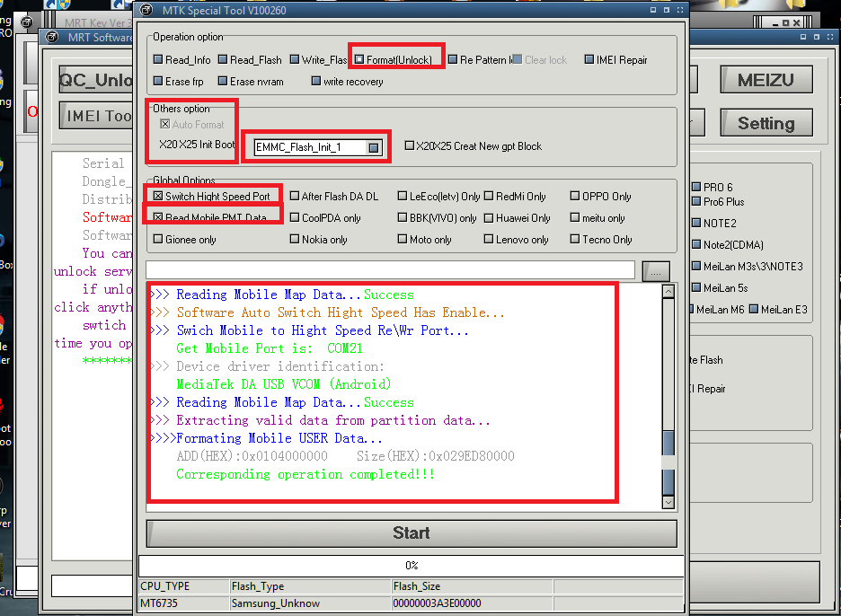
Task: Tick the Re Pattern lock checkbox
Action: tap(453, 59)
